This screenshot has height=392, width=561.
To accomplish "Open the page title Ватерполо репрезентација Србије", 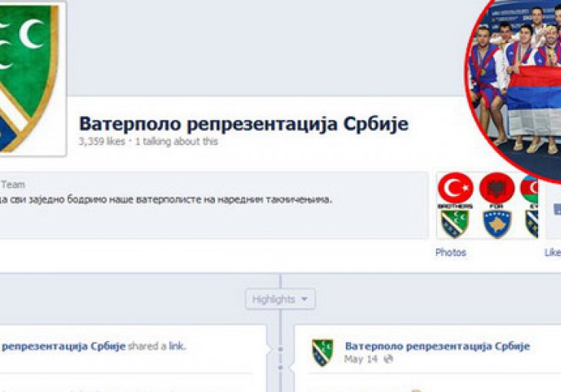I will point(244,124).
